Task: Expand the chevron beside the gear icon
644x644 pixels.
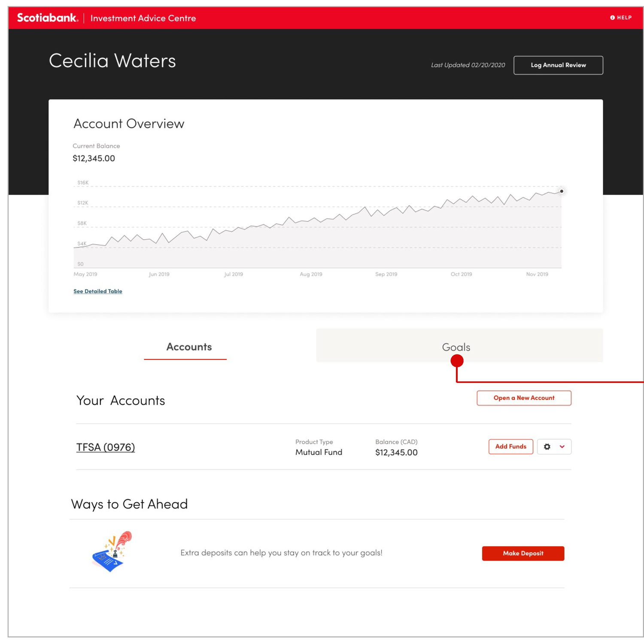Action: (x=562, y=446)
